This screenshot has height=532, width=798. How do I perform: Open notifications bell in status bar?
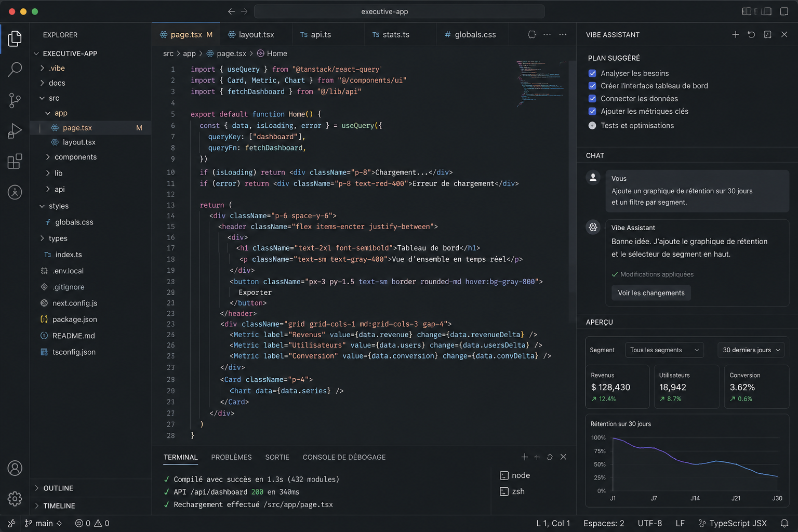pos(784,523)
